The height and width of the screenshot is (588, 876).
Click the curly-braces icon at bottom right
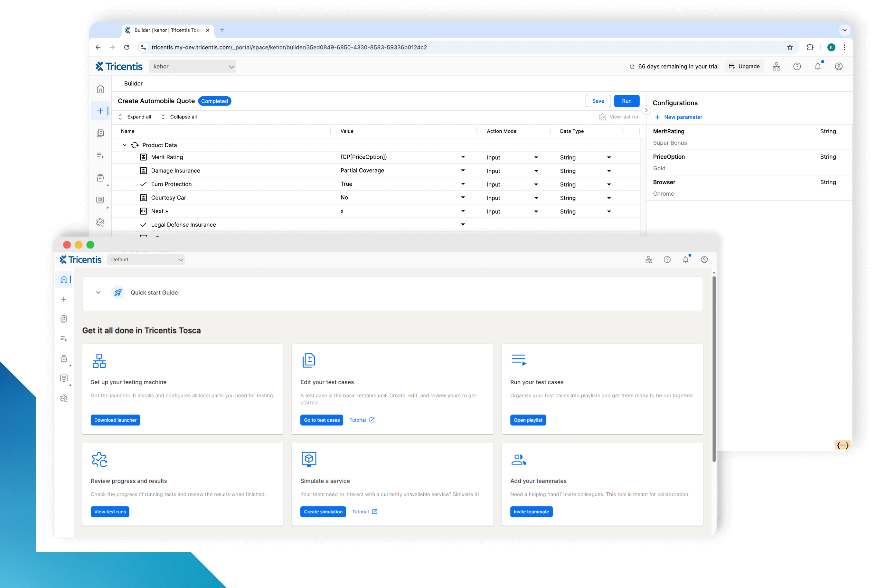[842, 445]
